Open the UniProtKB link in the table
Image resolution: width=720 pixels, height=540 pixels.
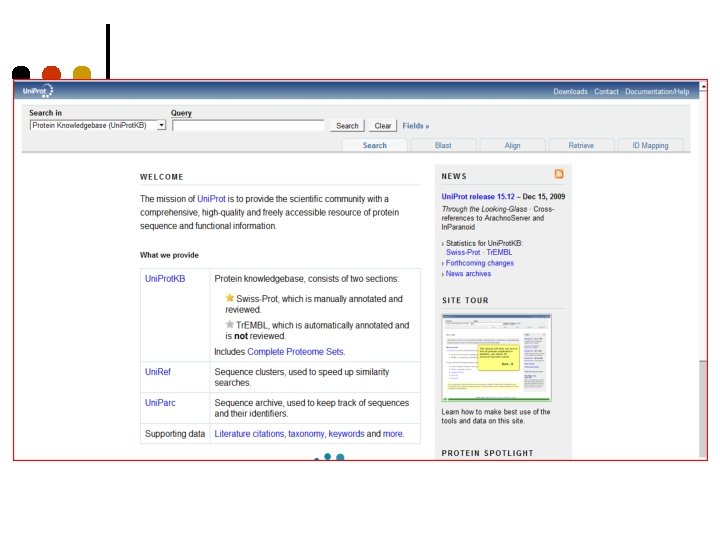click(165, 279)
